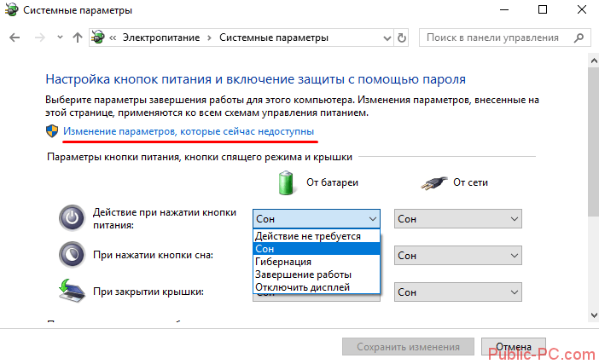Pick Завершение работы from dropdown

click(317, 274)
